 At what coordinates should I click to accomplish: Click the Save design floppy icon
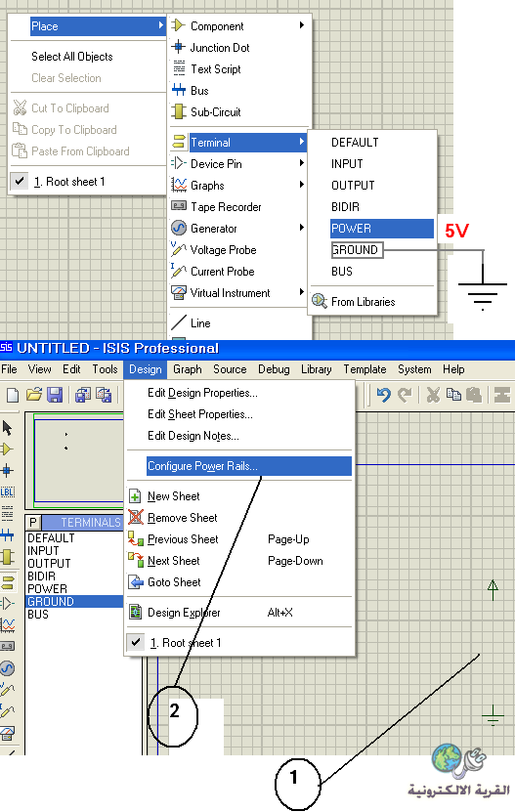[x=55, y=395]
